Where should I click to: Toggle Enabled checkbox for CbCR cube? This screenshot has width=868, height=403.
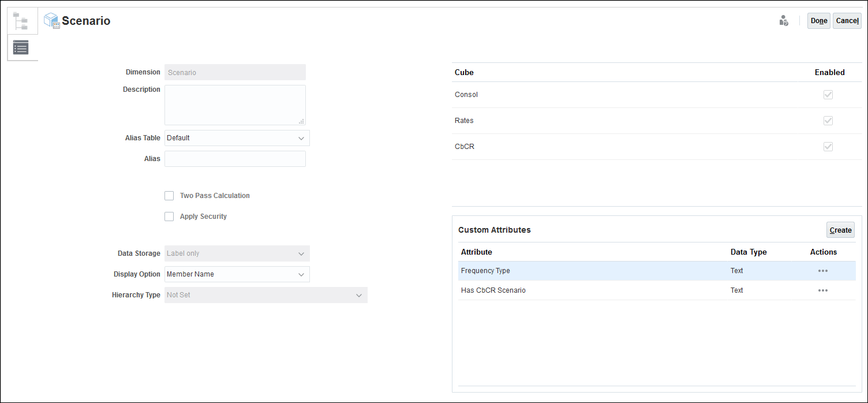coord(828,147)
